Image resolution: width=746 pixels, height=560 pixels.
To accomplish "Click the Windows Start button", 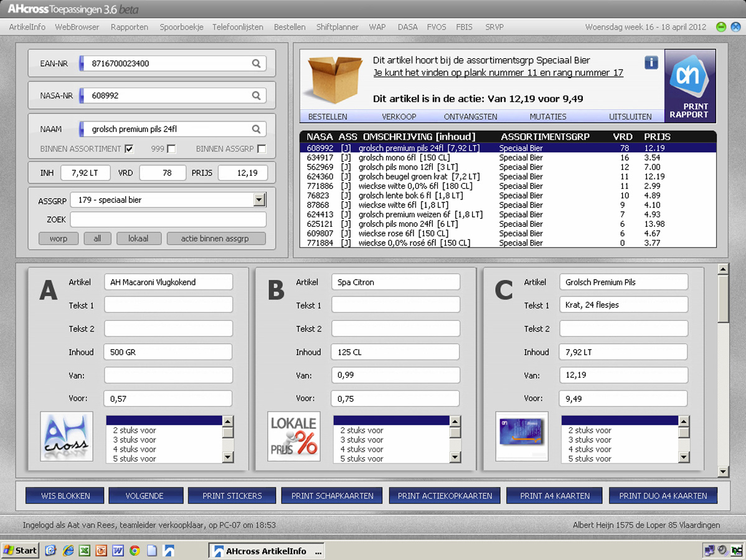I will (x=20, y=551).
